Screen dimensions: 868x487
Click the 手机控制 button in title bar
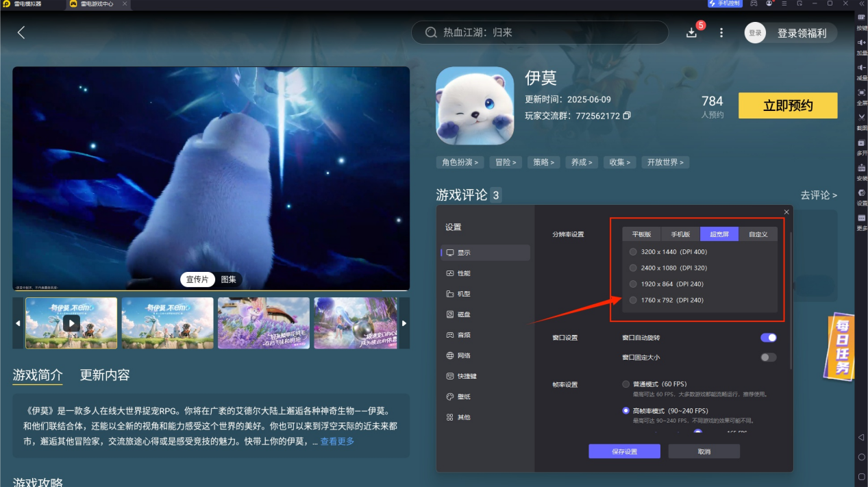point(725,3)
